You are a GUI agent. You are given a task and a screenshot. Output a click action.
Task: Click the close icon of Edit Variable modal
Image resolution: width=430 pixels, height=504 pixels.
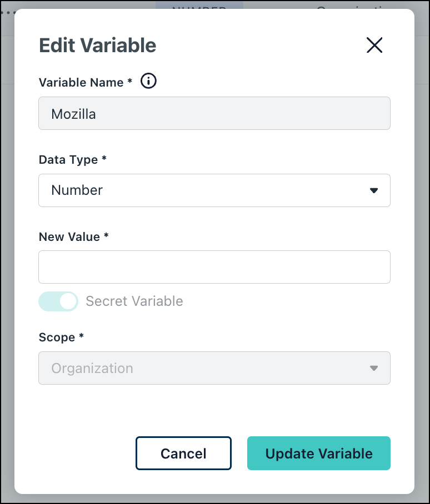pyautogui.click(x=374, y=46)
